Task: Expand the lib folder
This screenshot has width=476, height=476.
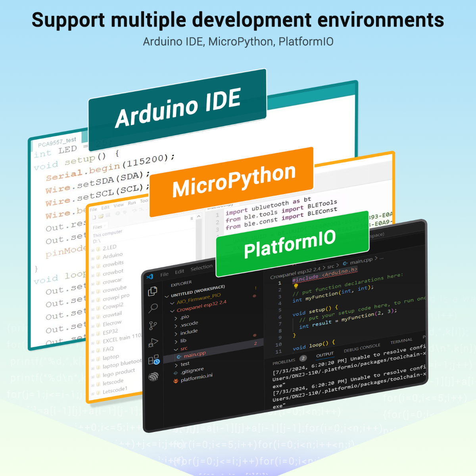Action: [x=176, y=342]
